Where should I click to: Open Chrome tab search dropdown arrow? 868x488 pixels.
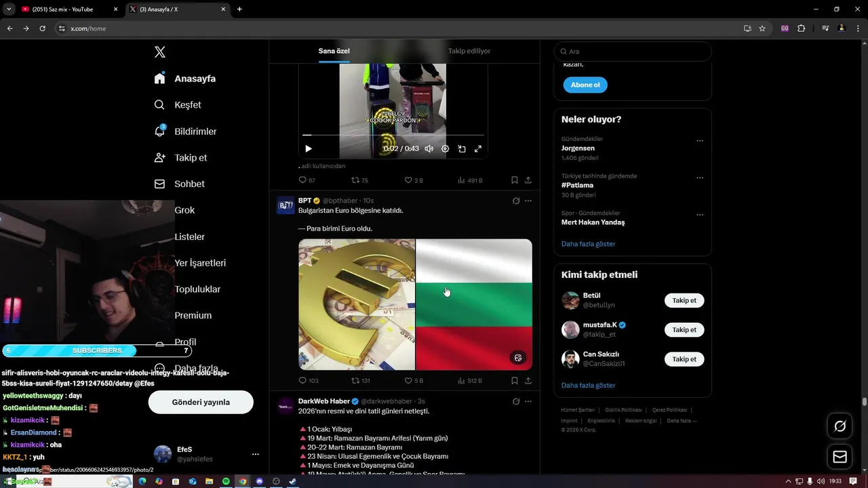(x=9, y=9)
